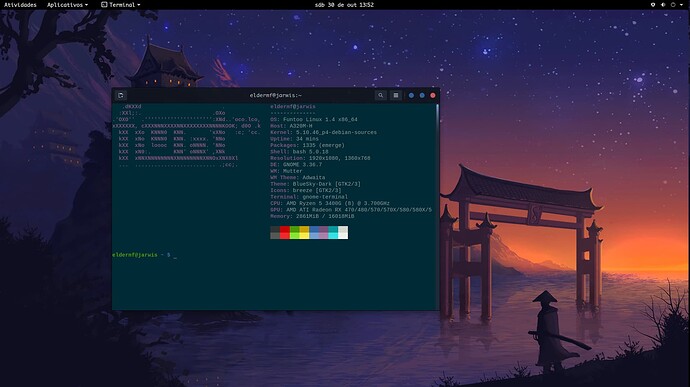
Task: Click the shell prompt eldernf@jarwis at the bottom
Action: 135,255
